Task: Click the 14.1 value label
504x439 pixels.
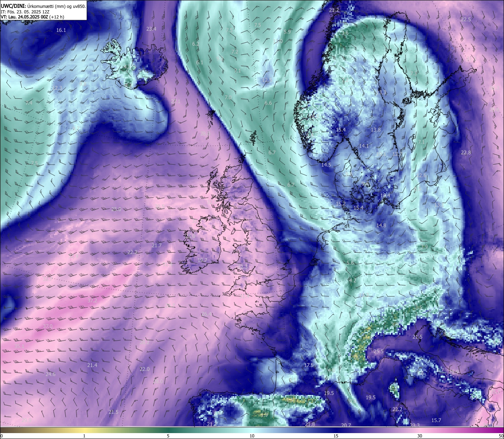Action: click(x=364, y=146)
